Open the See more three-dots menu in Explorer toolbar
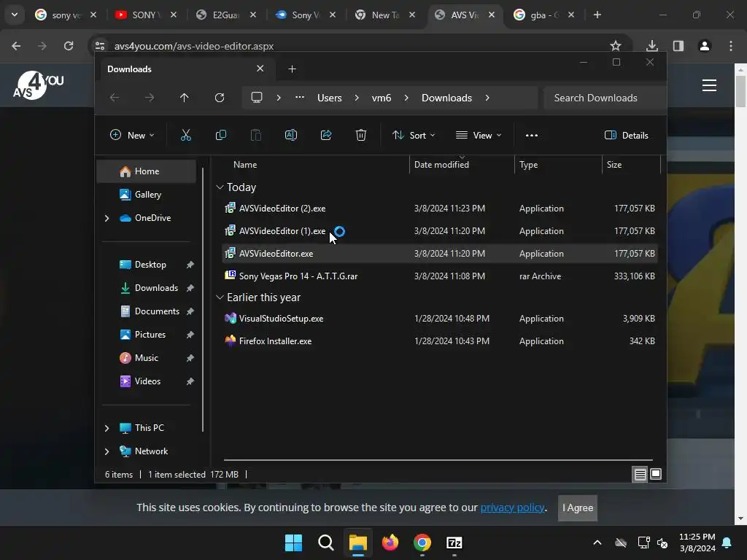This screenshot has height=560, width=747. pos(532,135)
